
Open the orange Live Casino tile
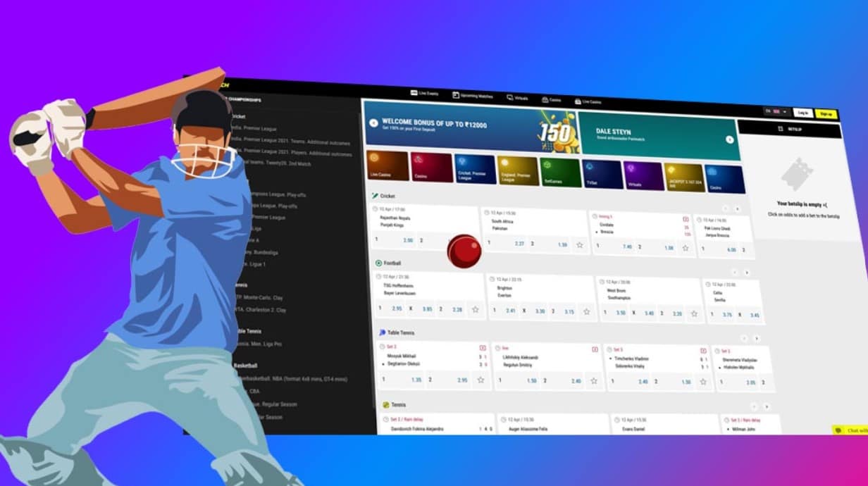click(x=387, y=166)
